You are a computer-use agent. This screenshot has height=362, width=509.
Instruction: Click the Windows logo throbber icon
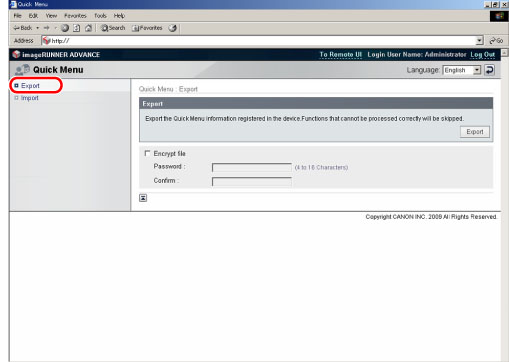point(499,16)
